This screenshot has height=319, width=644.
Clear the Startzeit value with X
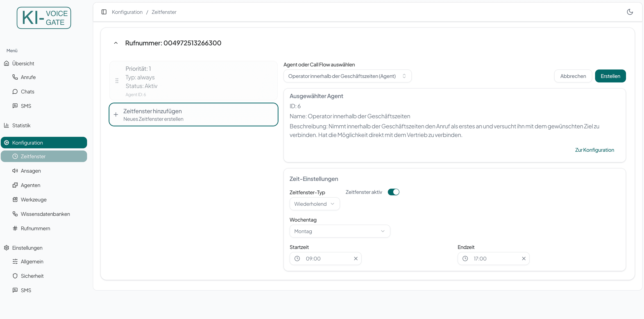355,259
